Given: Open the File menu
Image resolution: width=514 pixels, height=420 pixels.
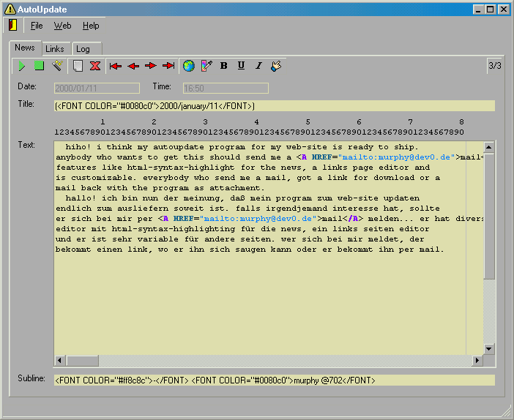Looking at the screenshot, I should tap(37, 26).
